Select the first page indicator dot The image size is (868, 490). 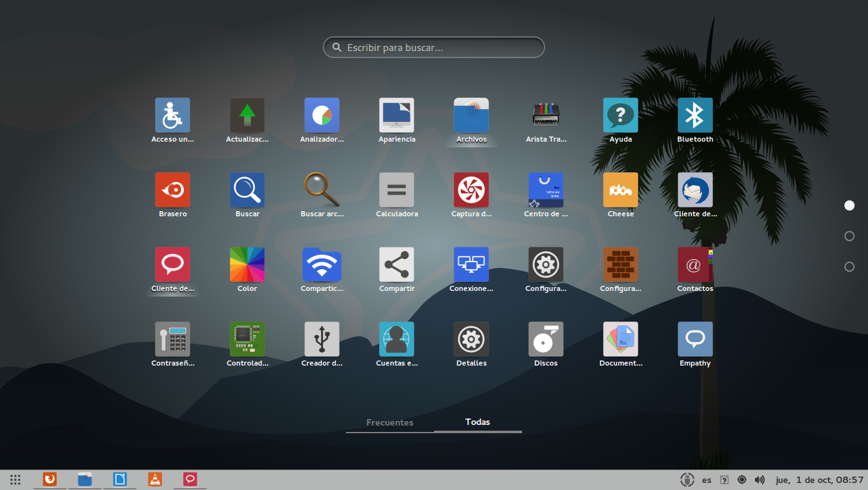849,205
